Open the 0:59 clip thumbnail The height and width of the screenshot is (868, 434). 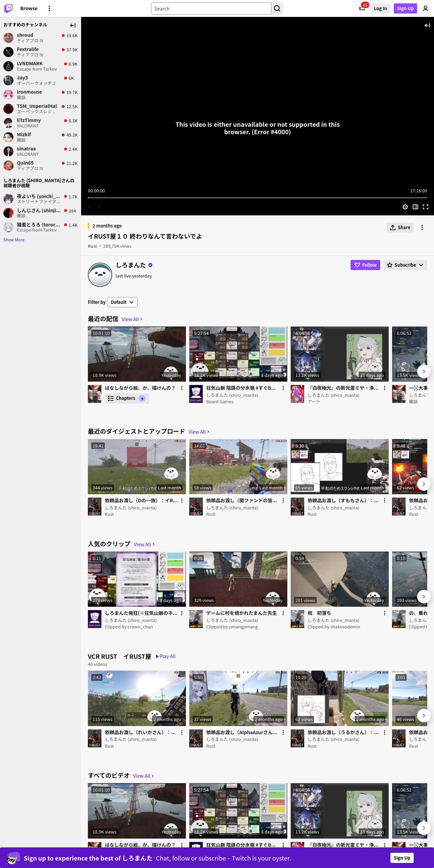[x=340, y=579]
